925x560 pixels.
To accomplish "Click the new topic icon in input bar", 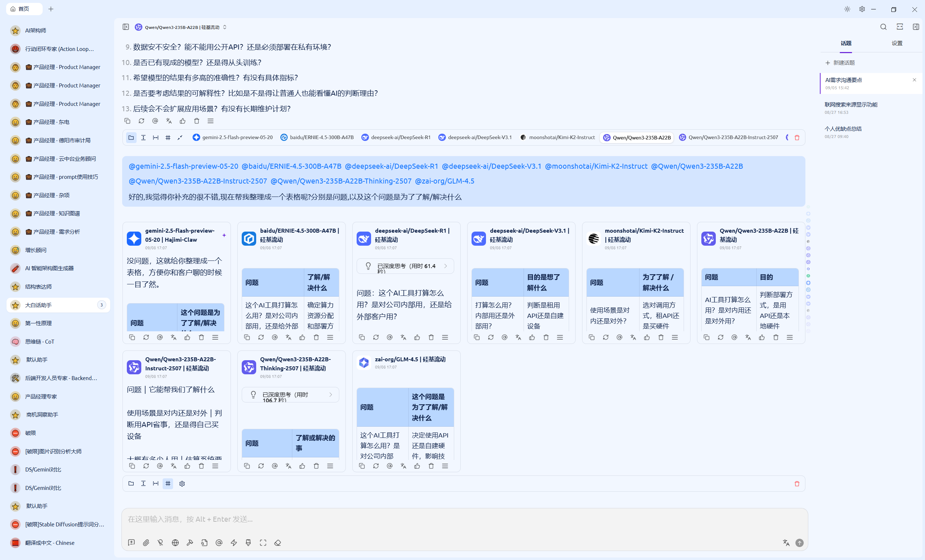I will [132, 542].
